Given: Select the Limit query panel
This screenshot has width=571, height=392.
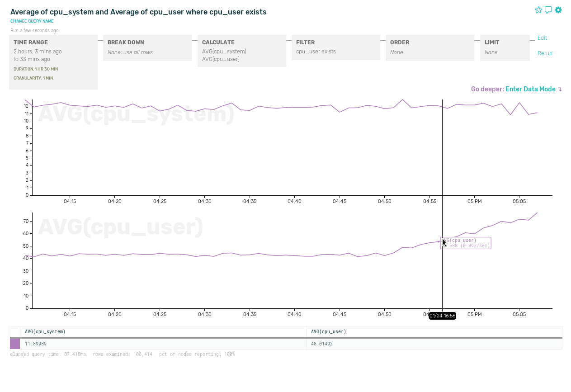Looking at the screenshot, I should tap(505, 47).
